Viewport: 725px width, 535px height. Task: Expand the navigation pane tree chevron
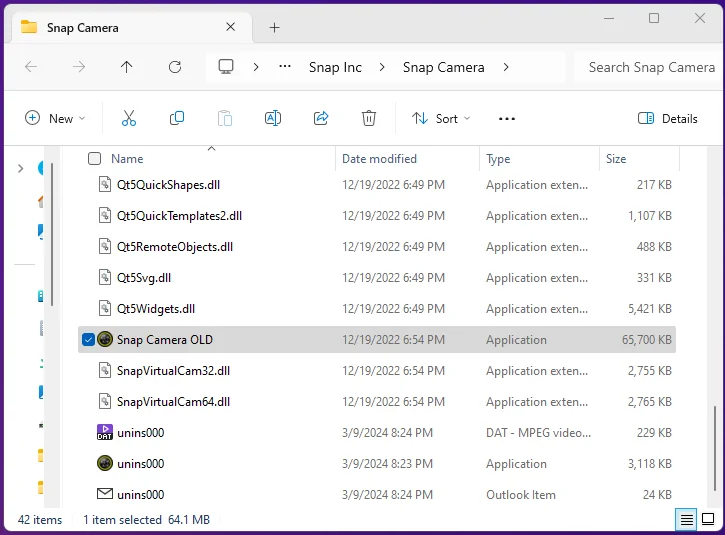(x=20, y=168)
